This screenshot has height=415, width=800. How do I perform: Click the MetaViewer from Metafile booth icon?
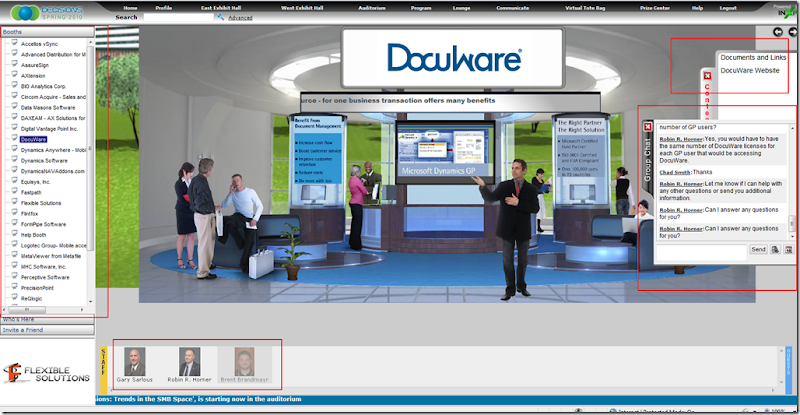coord(14,255)
